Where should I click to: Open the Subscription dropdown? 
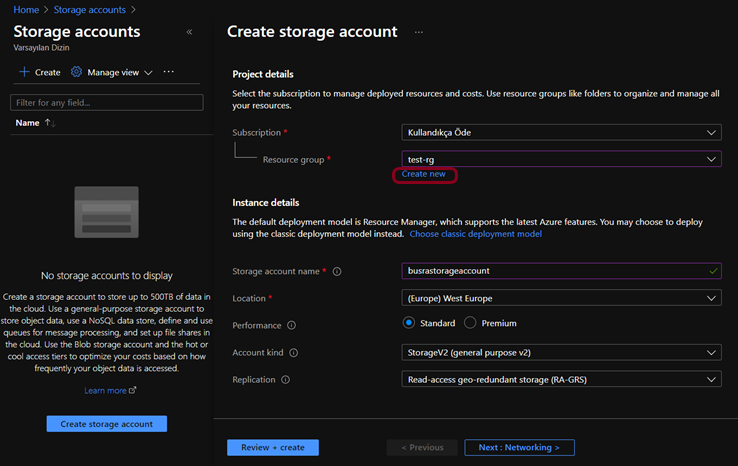pos(561,132)
